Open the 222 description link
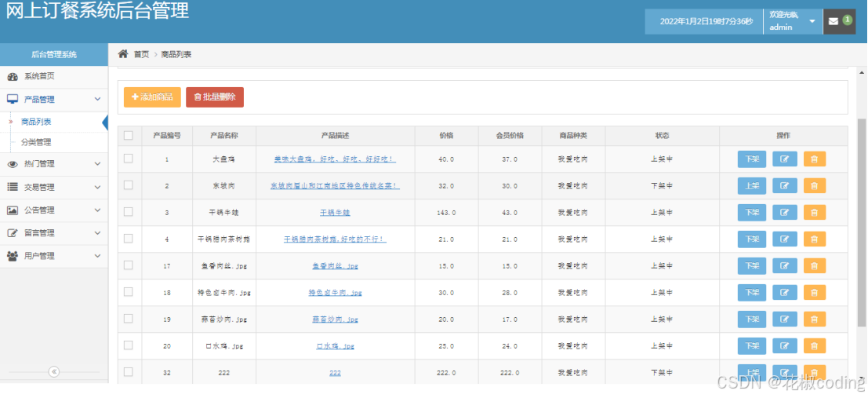This screenshot has height=398, width=868. pos(335,373)
